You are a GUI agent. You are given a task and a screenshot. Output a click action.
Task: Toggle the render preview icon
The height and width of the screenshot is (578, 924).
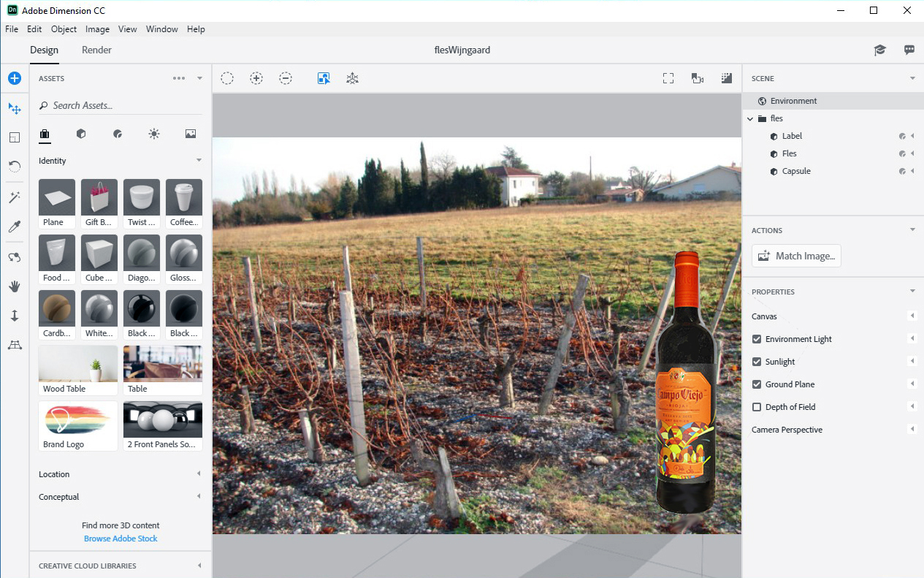[x=727, y=78]
